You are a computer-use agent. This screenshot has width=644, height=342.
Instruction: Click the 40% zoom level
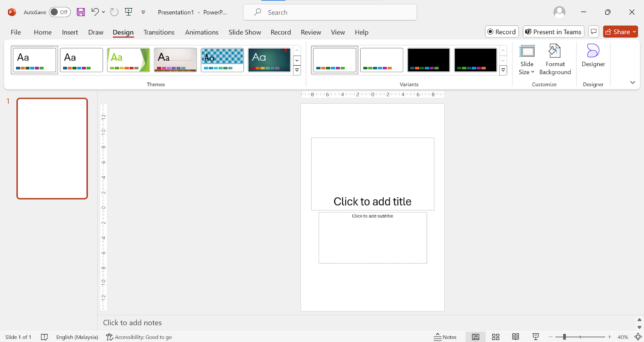pyautogui.click(x=623, y=337)
